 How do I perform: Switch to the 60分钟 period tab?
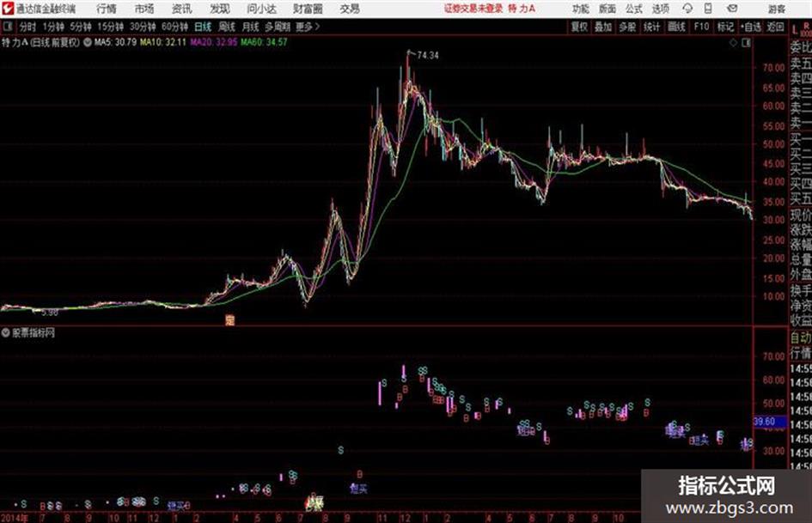(x=175, y=27)
